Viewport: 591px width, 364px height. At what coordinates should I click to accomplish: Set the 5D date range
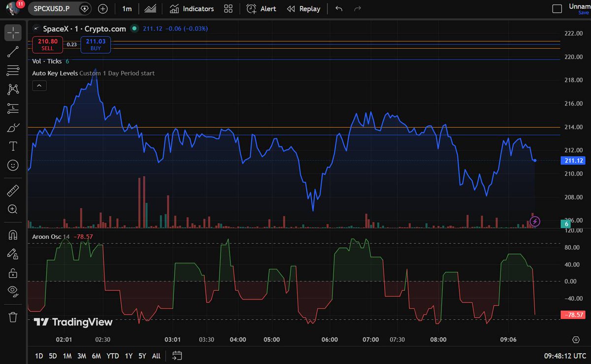52,356
